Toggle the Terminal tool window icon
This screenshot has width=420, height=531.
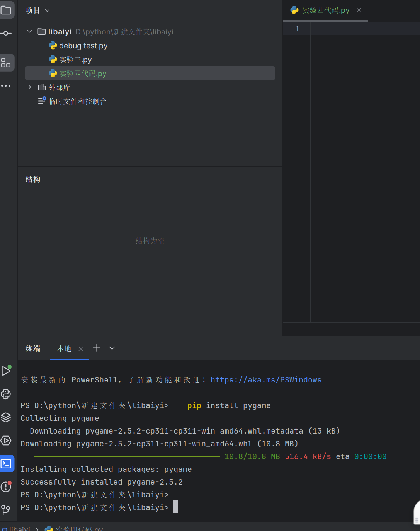pos(6,463)
